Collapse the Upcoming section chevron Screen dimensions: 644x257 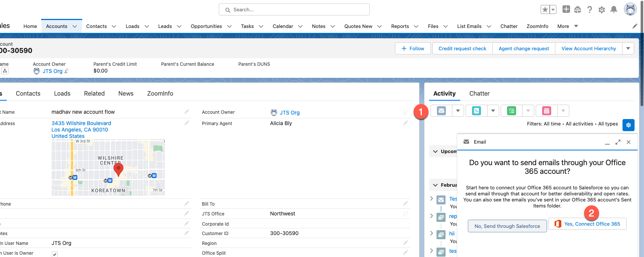435,151
